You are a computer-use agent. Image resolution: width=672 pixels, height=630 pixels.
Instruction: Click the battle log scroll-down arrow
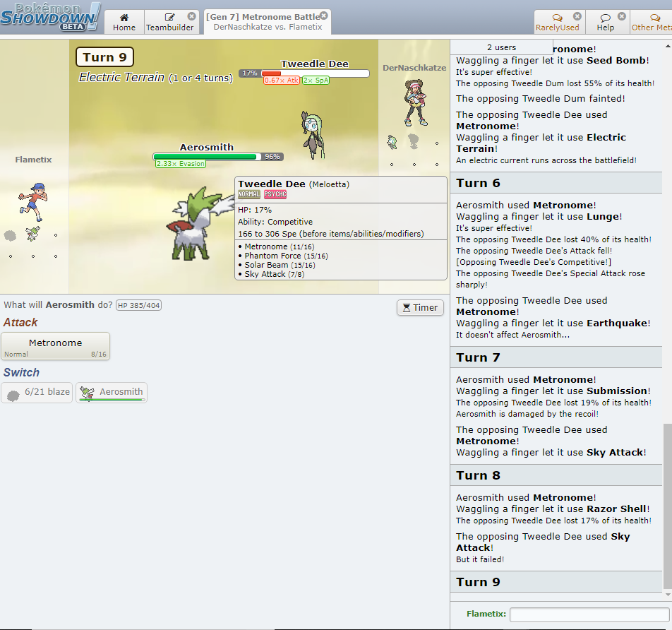point(668,595)
